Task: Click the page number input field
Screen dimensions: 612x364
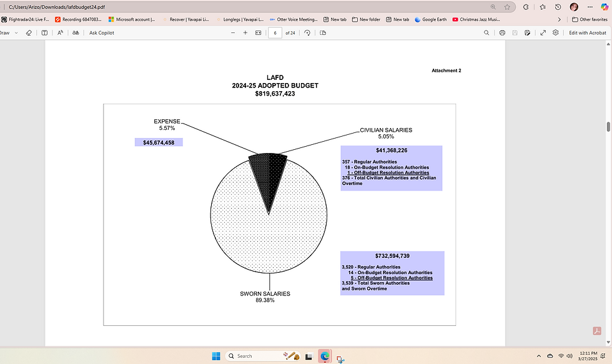Action: click(275, 32)
